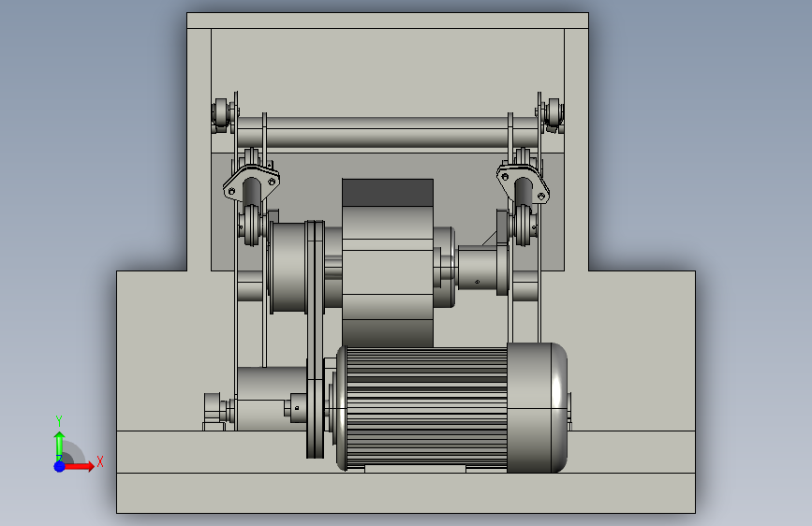Click the green Y axis arrow of the triad
Viewport: 812px width, 526px height.
59,445
